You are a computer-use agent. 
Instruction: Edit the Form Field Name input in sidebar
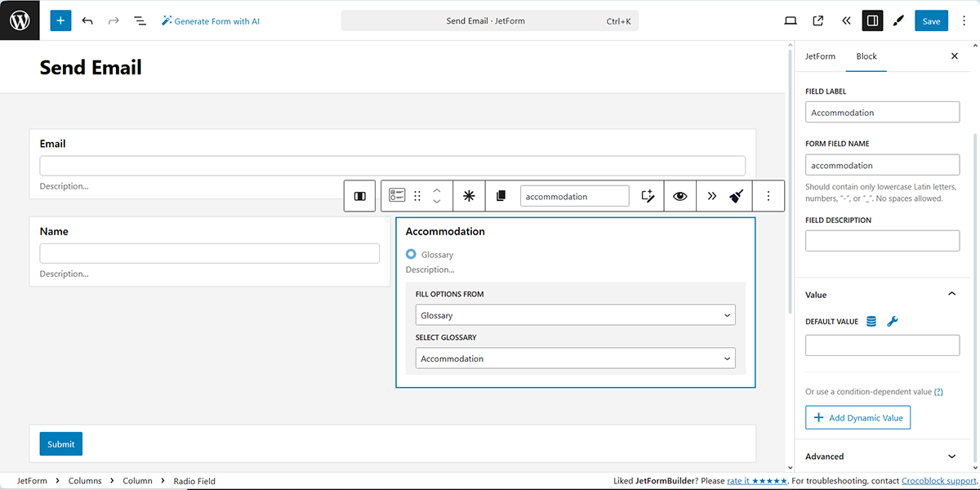(882, 165)
